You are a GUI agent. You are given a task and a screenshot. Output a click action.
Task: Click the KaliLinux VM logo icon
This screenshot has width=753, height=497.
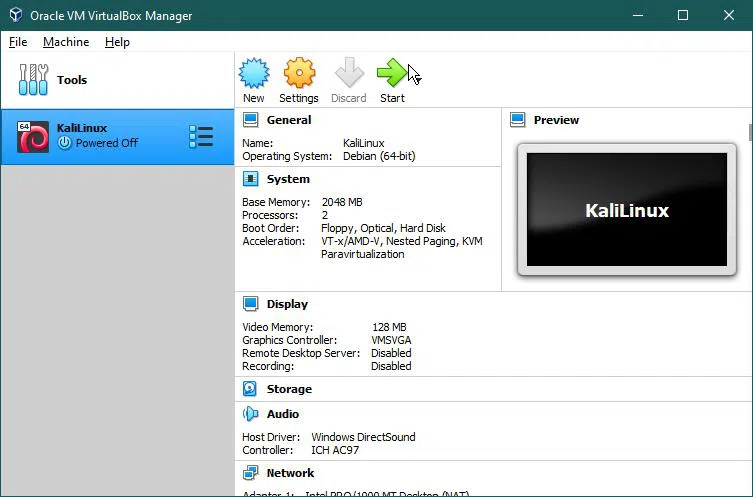(33, 137)
